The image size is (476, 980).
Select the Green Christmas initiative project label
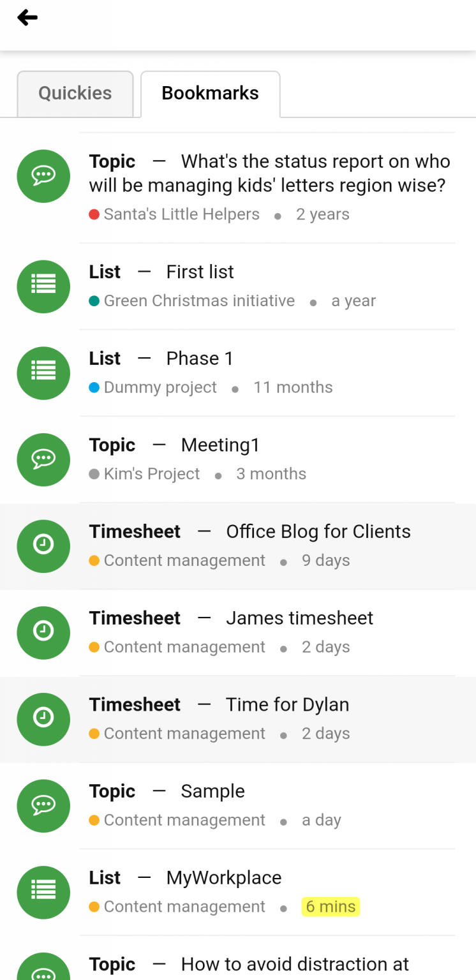click(x=198, y=301)
